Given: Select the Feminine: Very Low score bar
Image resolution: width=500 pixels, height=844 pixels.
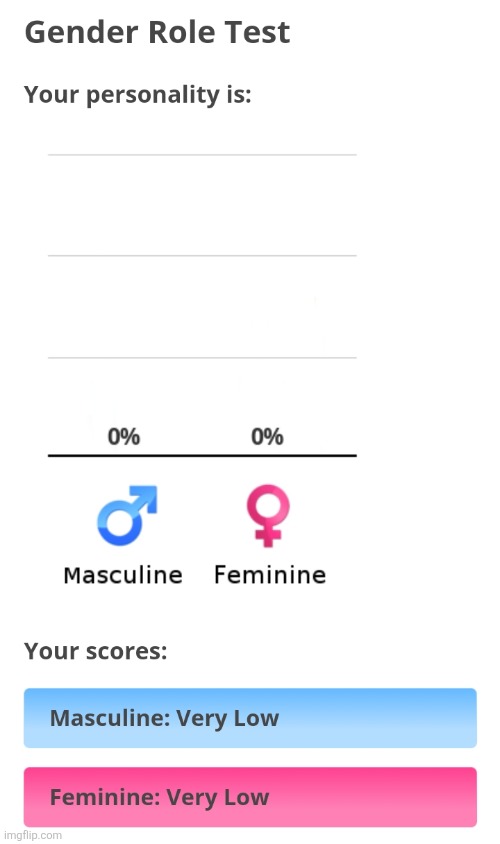Looking at the screenshot, I should 250,797.
